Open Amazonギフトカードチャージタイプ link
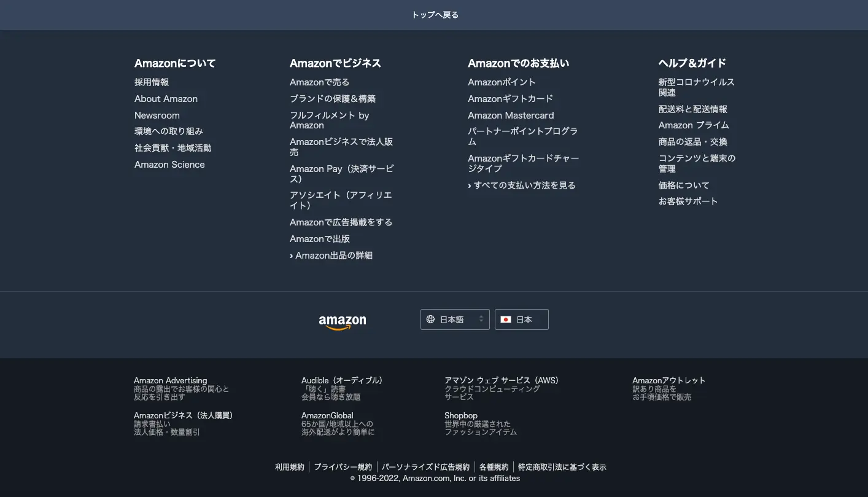Viewport: 868px width, 497px height. coord(524,163)
